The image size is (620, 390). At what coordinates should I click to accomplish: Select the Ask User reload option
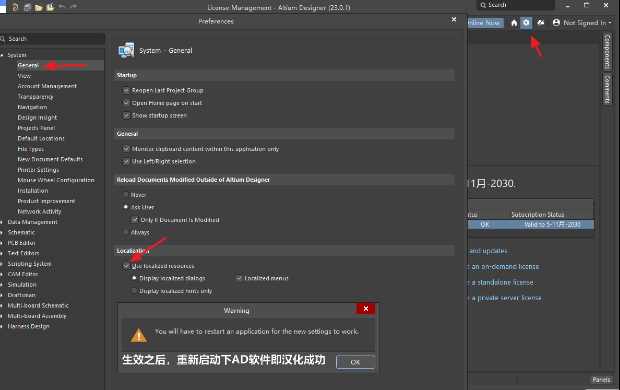click(x=126, y=207)
